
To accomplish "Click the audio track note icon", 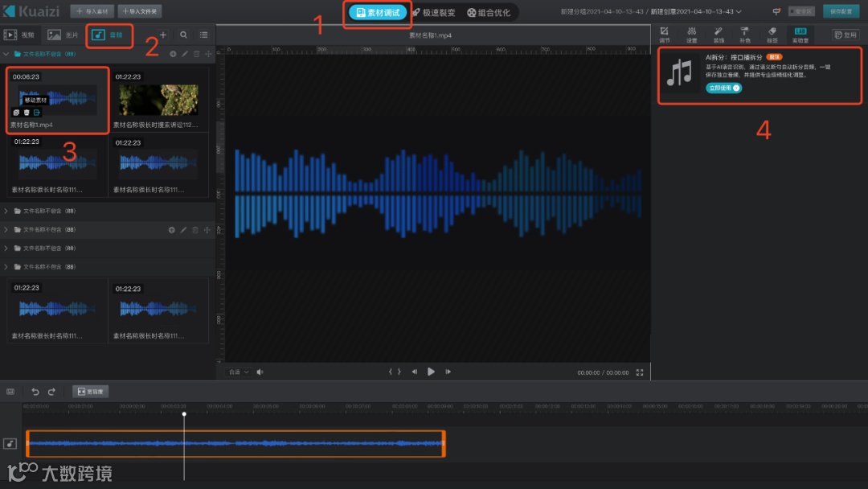I will click(x=10, y=444).
